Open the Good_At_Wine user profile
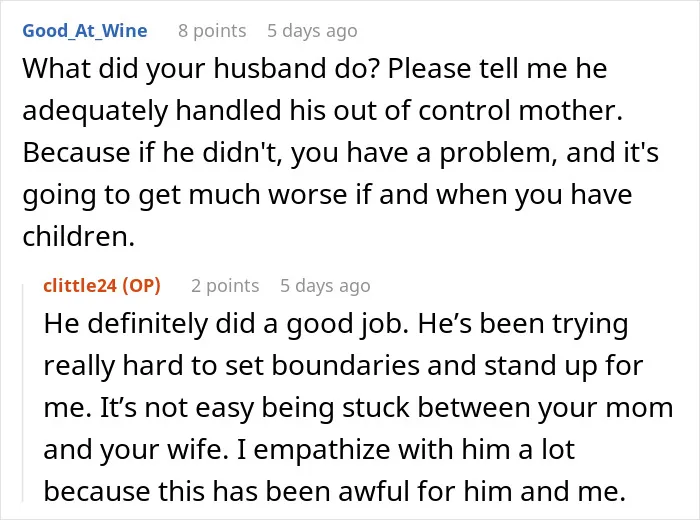 click(85, 31)
